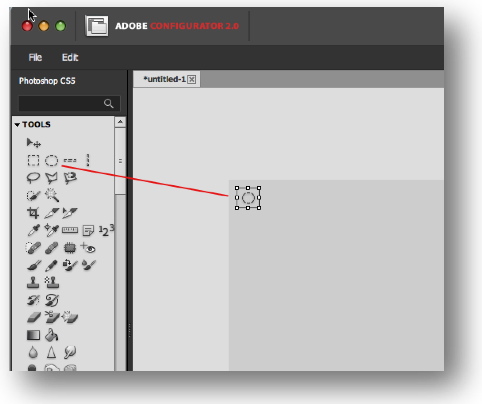The width and height of the screenshot is (482, 404).
Task: Pick the Clone Stamp tool
Action: pyautogui.click(x=33, y=282)
